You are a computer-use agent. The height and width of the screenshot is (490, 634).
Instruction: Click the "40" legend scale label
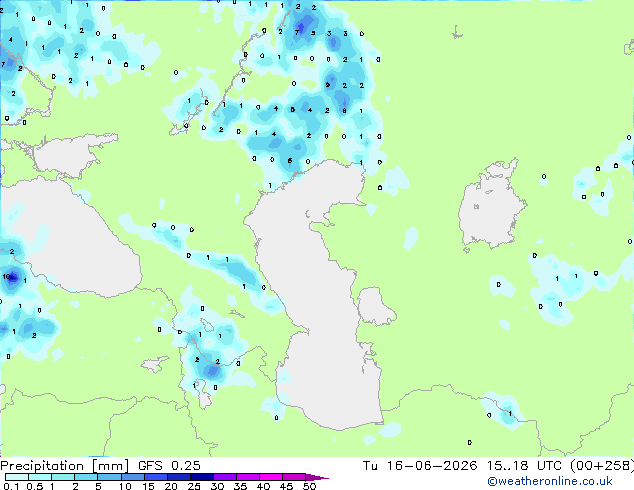pyautogui.click(x=263, y=486)
